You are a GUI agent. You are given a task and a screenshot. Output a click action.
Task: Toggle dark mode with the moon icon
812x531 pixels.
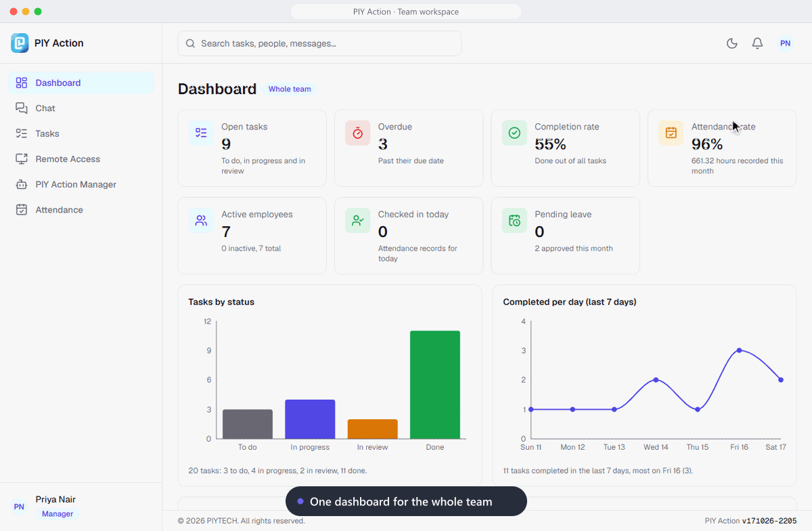tap(731, 43)
